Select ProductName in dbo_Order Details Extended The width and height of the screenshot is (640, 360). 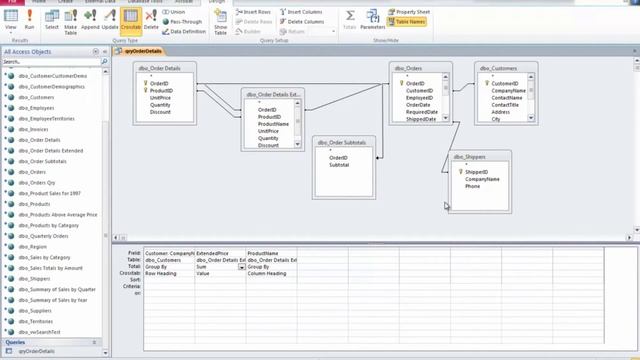coord(273,124)
